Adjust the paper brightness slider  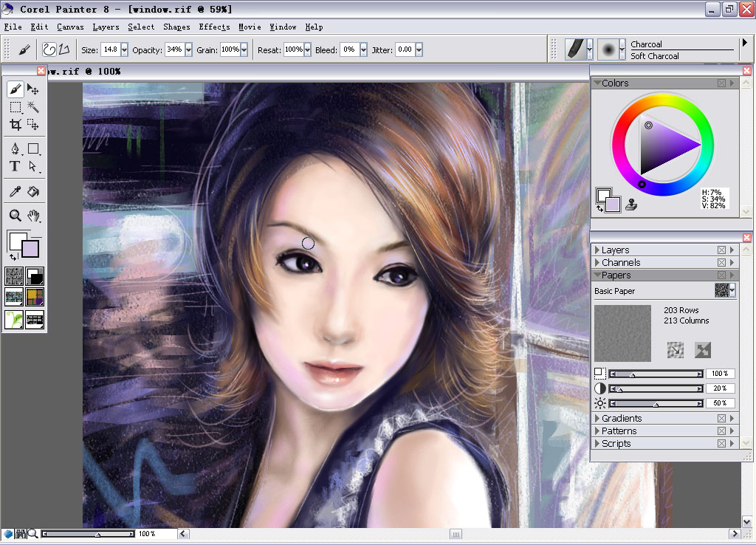pos(656,403)
